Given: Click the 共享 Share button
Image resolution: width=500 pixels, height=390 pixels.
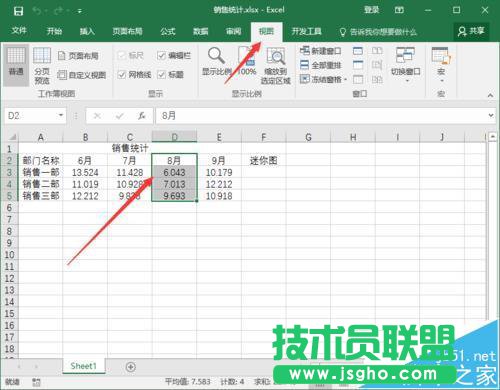Looking at the screenshot, I should point(471,31).
